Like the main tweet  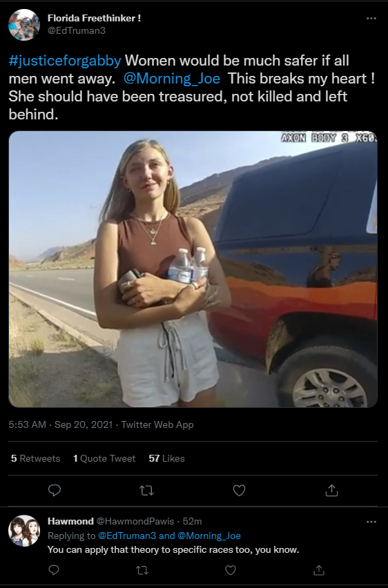pos(239,490)
